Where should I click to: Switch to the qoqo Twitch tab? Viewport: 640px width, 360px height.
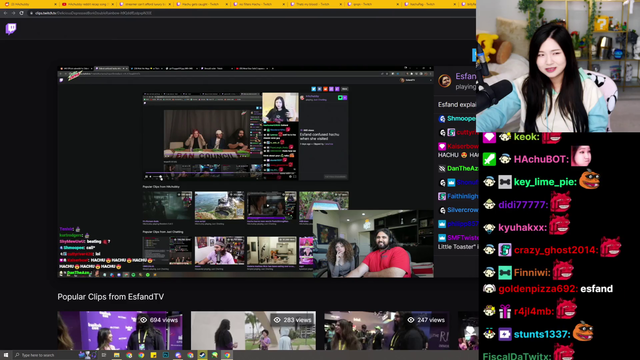pos(373,4)
